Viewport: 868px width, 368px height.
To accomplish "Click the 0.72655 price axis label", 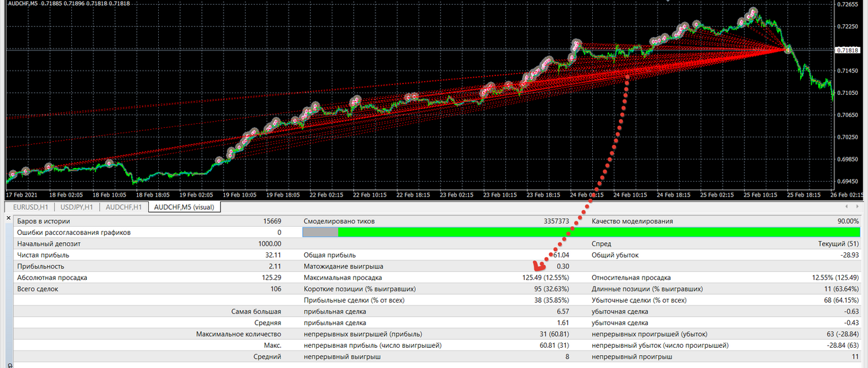I will (848, 5).
